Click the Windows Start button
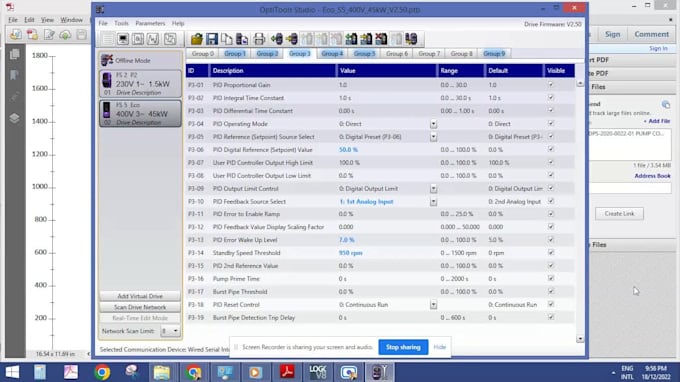The height and width of the screenshot is (382, 680). 12,372
